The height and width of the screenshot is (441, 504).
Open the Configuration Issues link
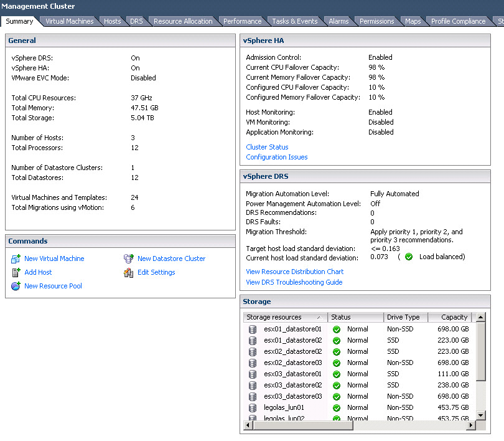click(x=277, y=157)
